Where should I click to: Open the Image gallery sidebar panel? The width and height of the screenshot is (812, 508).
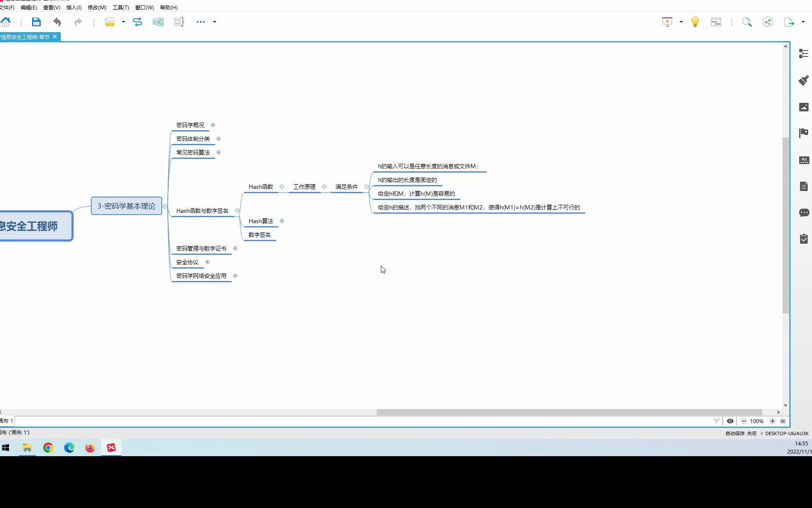coord(804,107)
